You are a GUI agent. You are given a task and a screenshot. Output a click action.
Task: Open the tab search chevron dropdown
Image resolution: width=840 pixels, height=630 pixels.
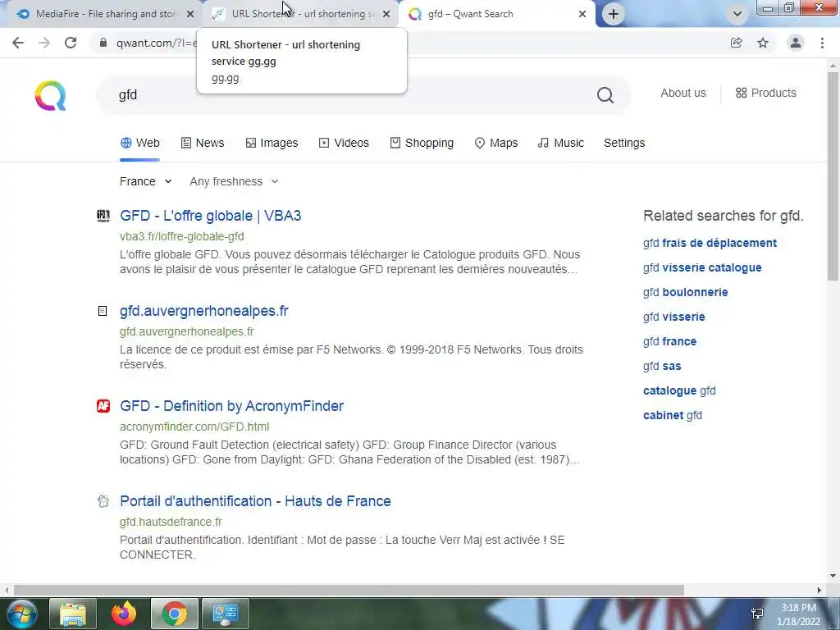click(x=737, y=14)
